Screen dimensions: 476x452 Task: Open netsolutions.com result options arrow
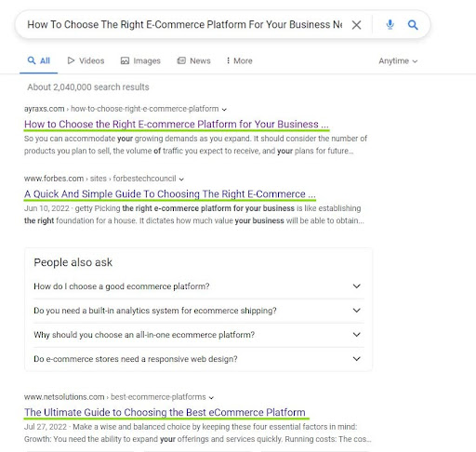(x=211, y=398)
